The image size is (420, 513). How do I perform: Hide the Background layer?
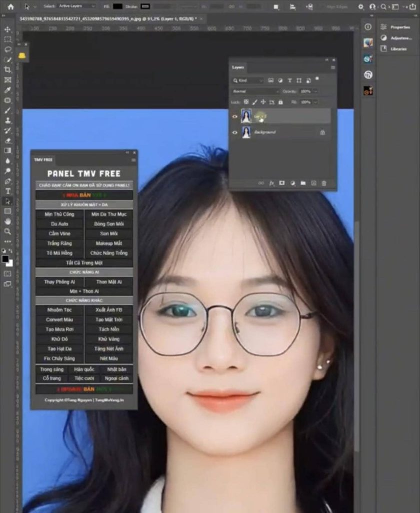[x=235, y=132]
